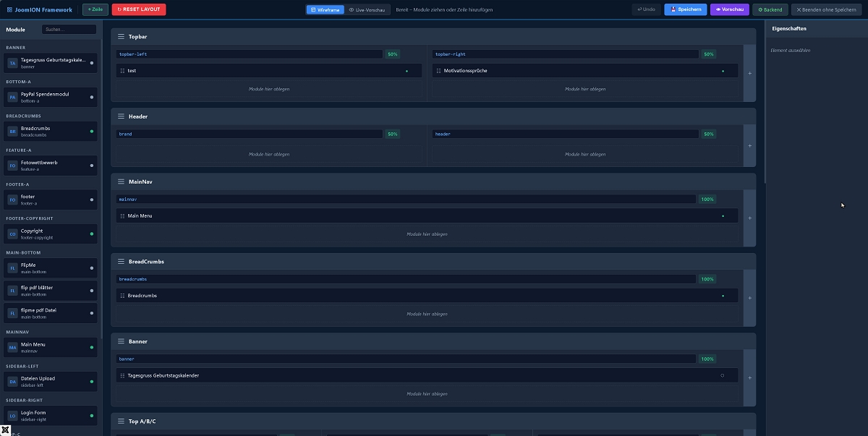Click the hamburger handle icon of MainNav row

[122, 181]
